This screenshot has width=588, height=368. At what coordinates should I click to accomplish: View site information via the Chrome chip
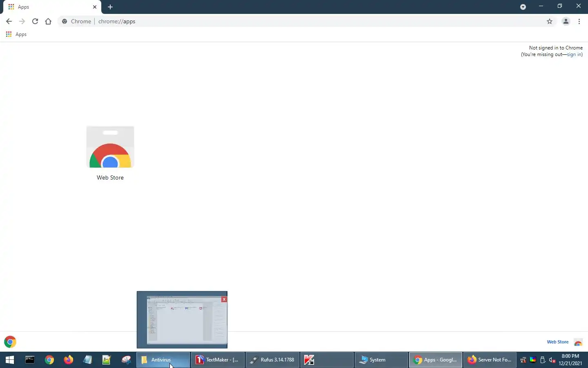pyautogui.click(x=76, y=21)
